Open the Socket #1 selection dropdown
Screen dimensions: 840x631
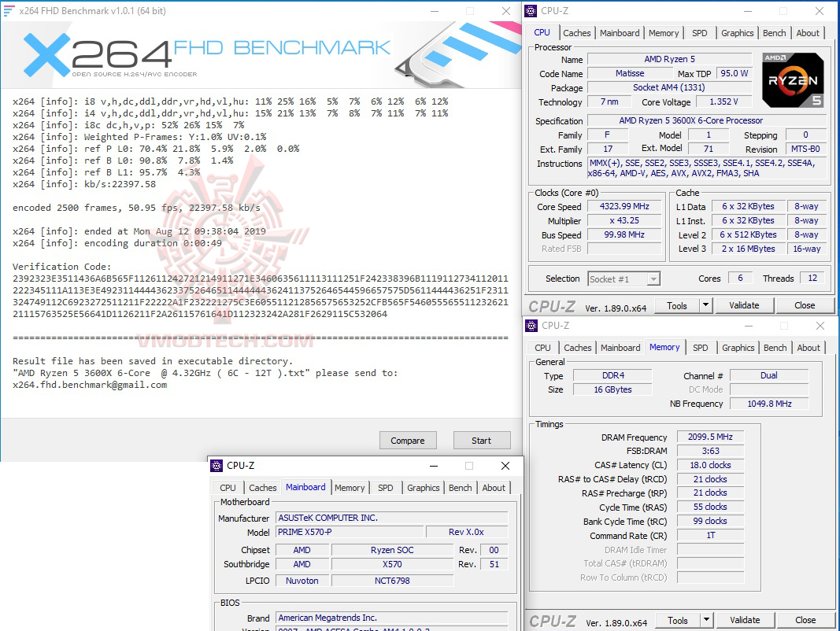click(654, 278)
